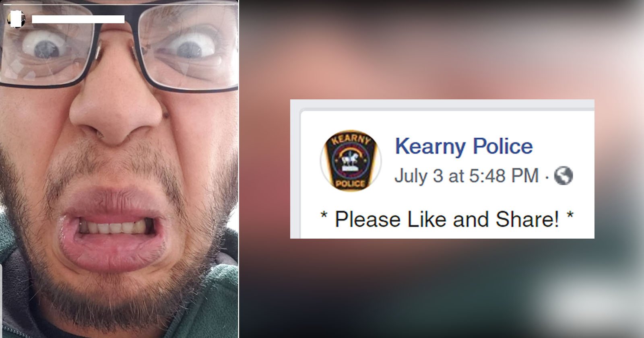This screenshot has height=338, width=644.
Task: Tap the story photo of the grimacing man
Action: [119, 169]
